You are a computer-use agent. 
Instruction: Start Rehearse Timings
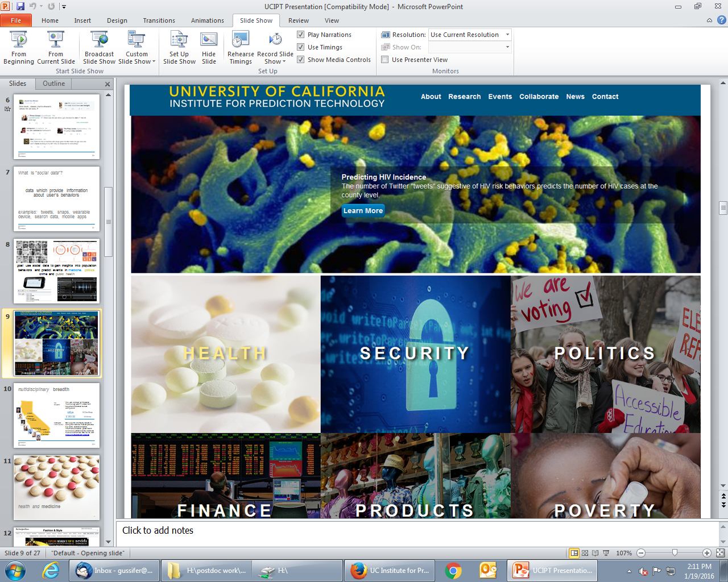(241, 48)
